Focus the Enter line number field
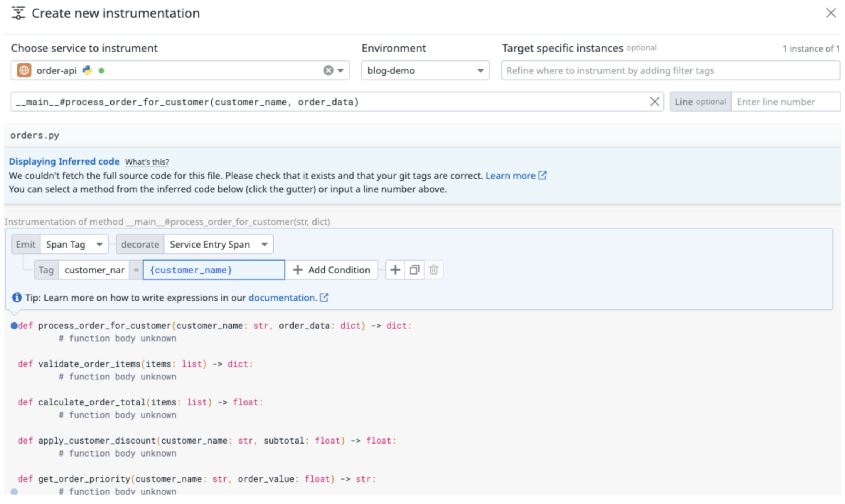This screenshot has width=845, height=504. pos(785,102)
